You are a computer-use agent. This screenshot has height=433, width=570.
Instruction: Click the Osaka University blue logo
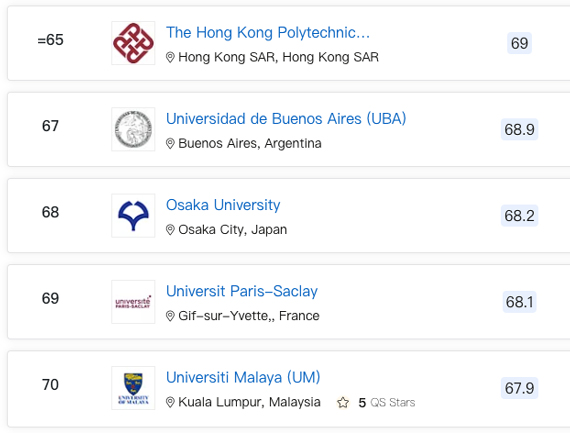pos(133,216)
